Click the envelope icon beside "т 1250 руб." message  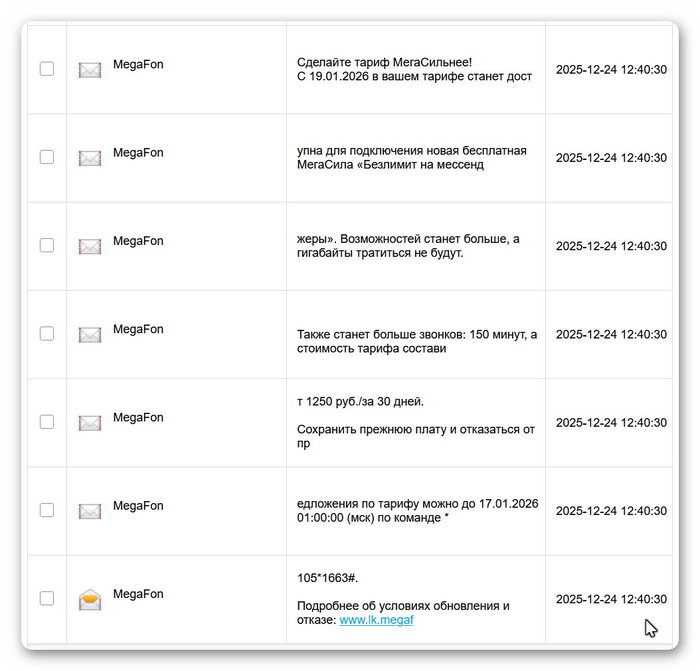[90, 422]
